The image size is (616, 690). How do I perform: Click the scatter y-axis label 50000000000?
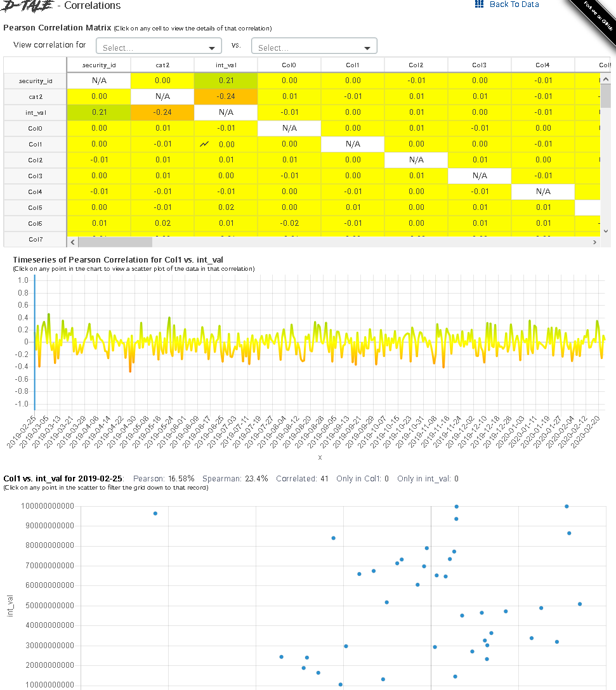(x=49, y=606)
